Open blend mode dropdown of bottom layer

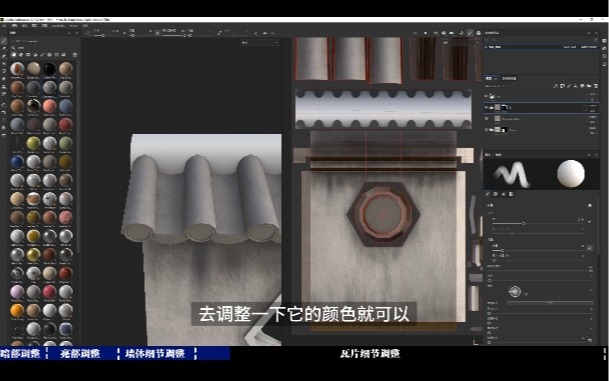click(593, 128)
